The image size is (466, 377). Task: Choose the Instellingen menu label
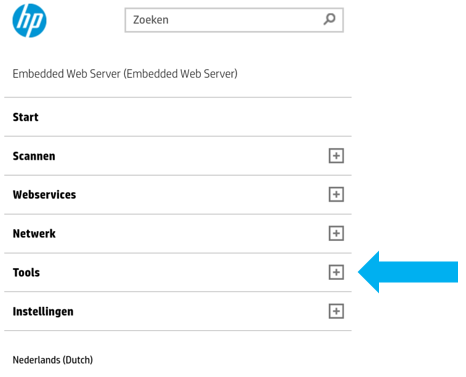coord(43,312)
